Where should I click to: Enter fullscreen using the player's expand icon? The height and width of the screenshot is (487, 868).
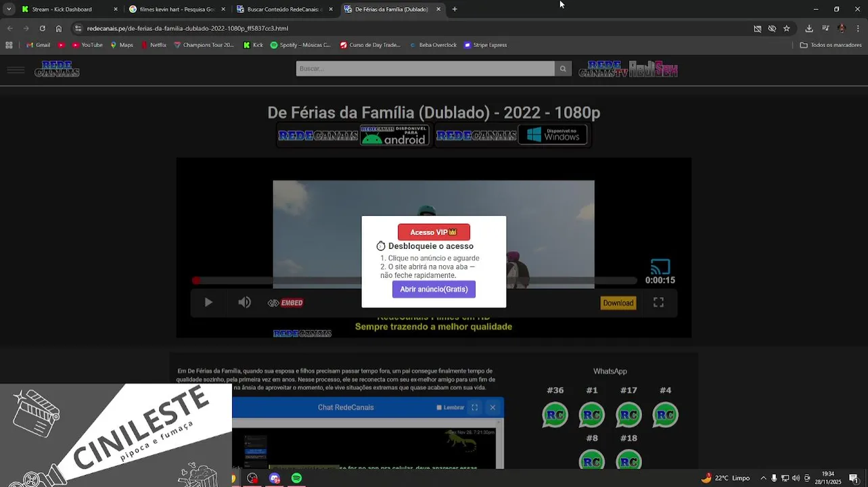click(658, 302)
